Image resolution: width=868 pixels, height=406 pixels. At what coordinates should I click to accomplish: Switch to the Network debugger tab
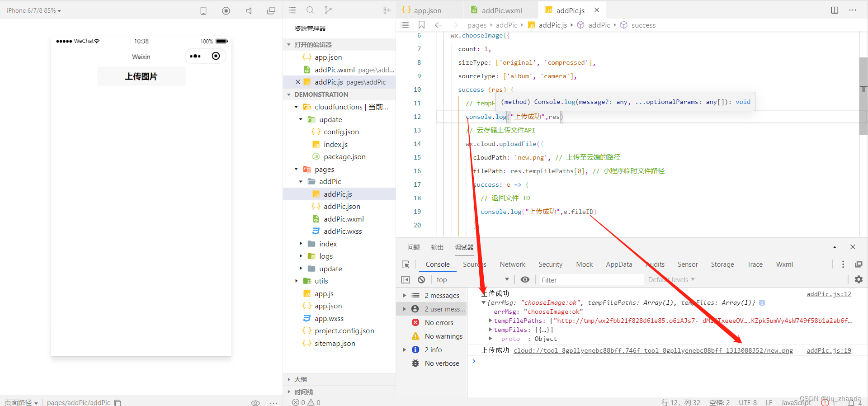click(x=512, y=264)
